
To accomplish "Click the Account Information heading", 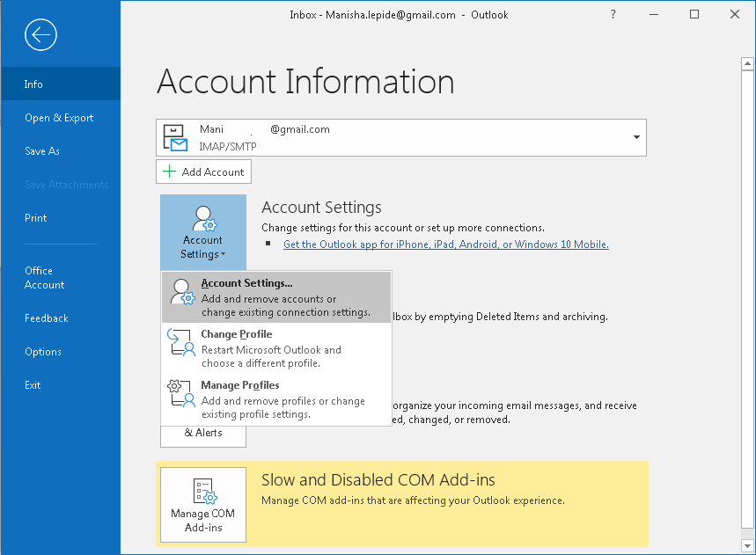I will point(305,81).
